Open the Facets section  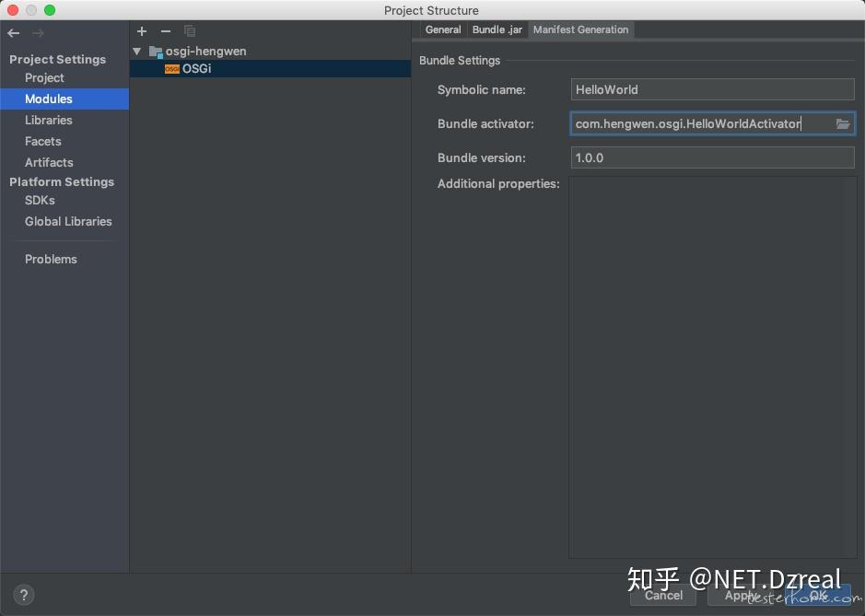(42, 141)
